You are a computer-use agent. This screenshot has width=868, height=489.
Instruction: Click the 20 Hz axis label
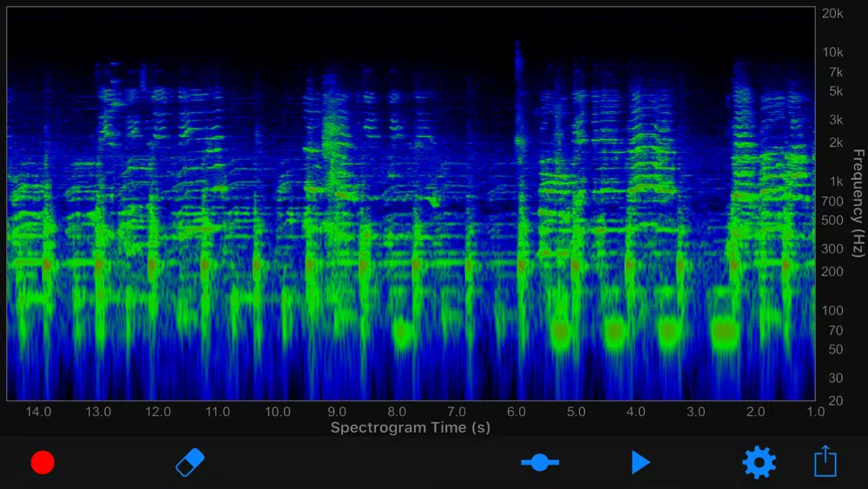point(836,400)
